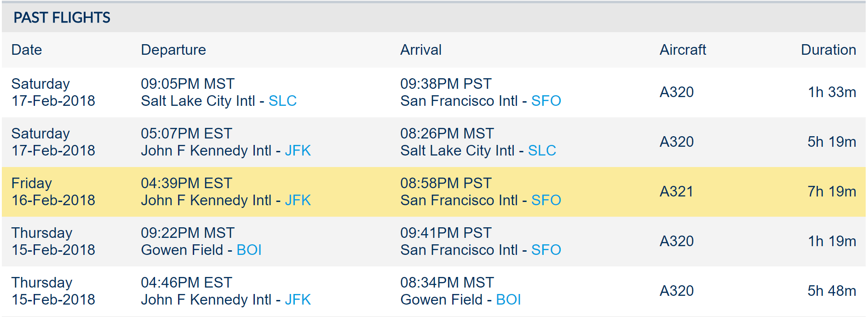Click JFK link on the 04:46PM EST departure
The width and height of the screenshot is (868, 317).
point(298,300)
